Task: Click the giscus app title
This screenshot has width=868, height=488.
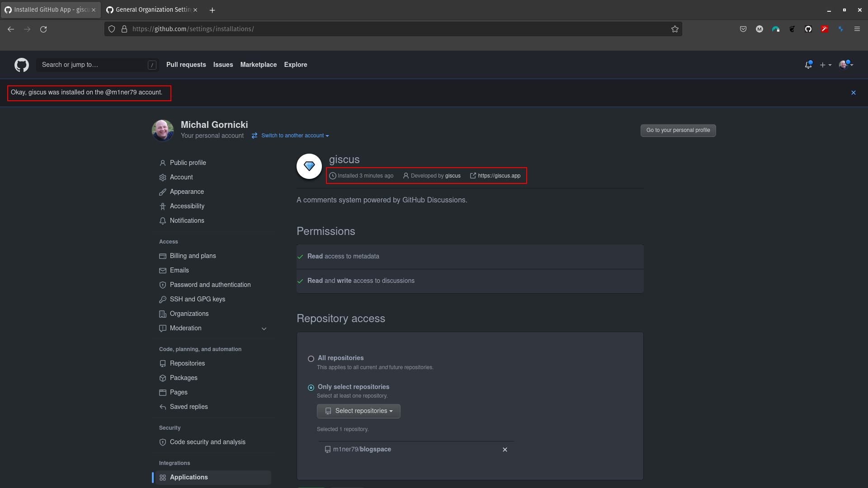Action: (344, 160)
